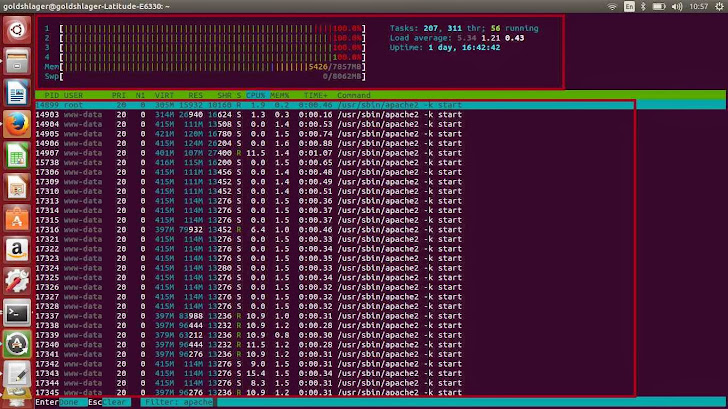The image size is (728, 409).
Task: Show calendar from the 10:57 clock
Action: tap(698, 6)
